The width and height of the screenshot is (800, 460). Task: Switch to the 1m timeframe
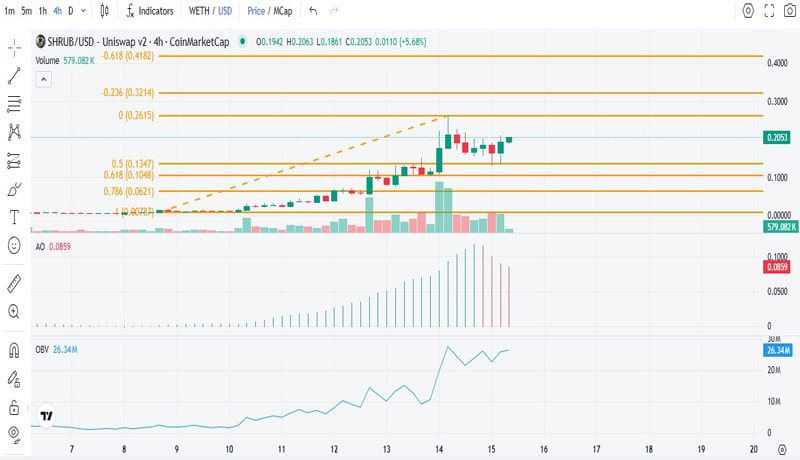[10, 11]
